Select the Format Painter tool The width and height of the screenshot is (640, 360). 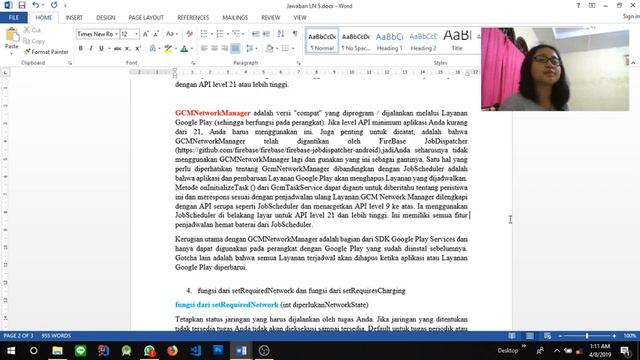[x=46, y=52]
